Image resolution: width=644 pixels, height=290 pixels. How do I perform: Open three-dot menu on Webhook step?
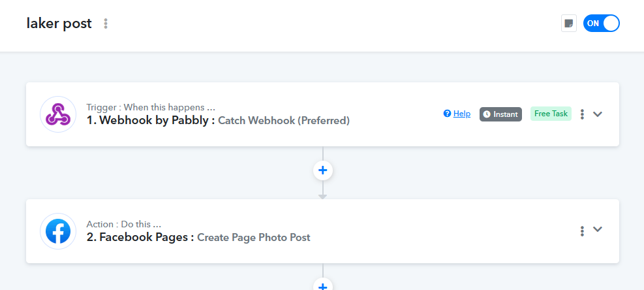[582, 114]
